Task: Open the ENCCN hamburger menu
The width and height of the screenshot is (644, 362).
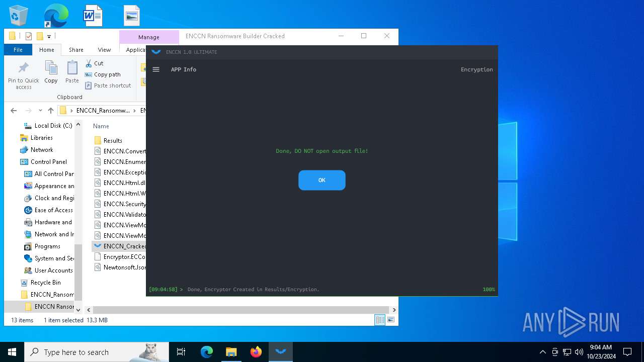Action: [156, 69]
